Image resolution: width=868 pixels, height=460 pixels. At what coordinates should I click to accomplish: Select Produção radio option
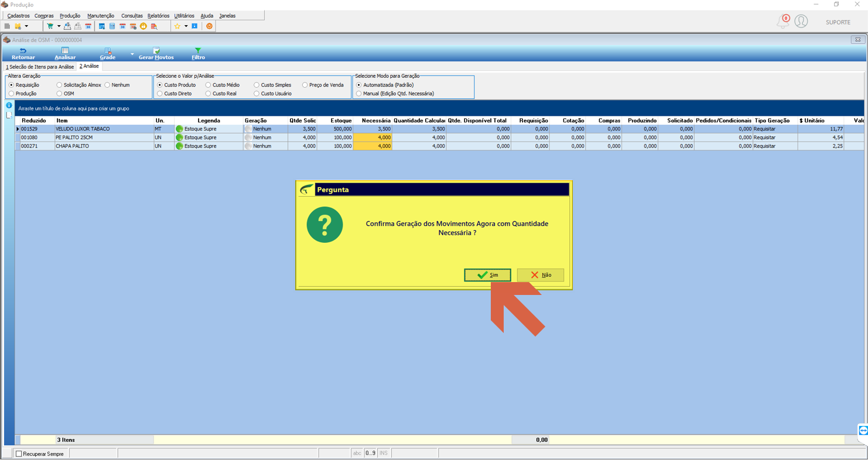pos(22,94)
